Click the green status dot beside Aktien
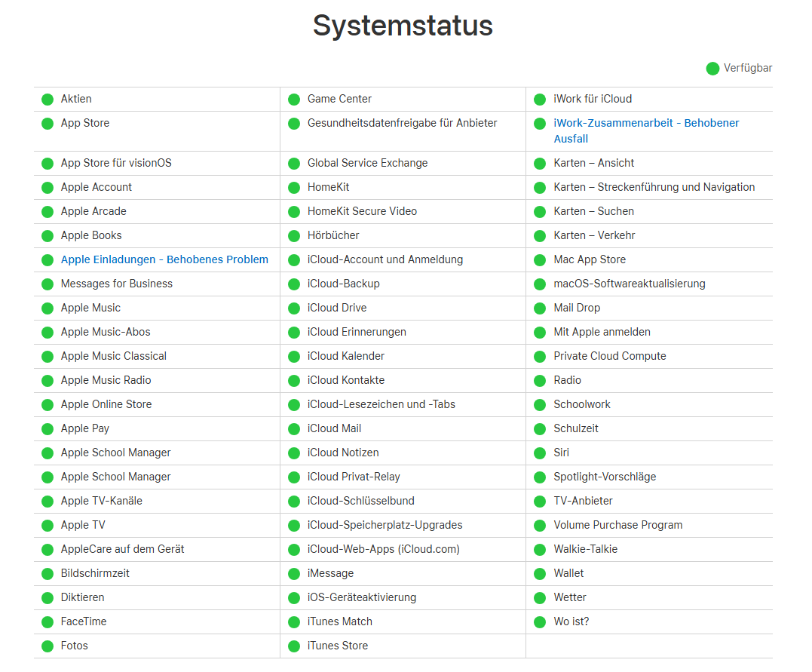812x672 pixels. [47, 100]
